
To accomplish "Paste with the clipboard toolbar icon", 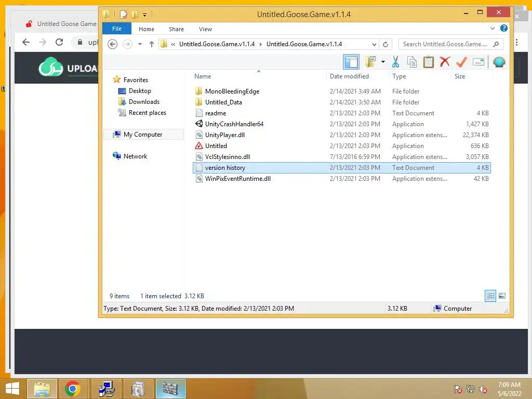I will click(x=429, y=62).
